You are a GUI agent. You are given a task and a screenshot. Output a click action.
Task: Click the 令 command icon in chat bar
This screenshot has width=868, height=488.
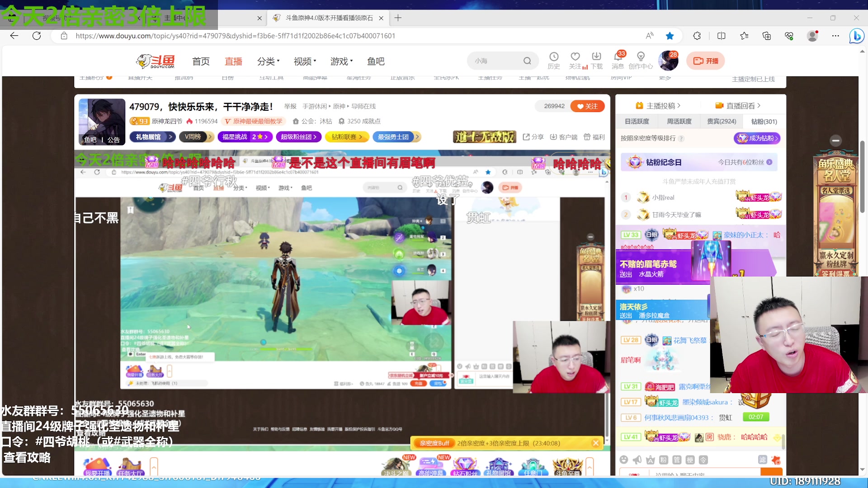click(703, 460)
